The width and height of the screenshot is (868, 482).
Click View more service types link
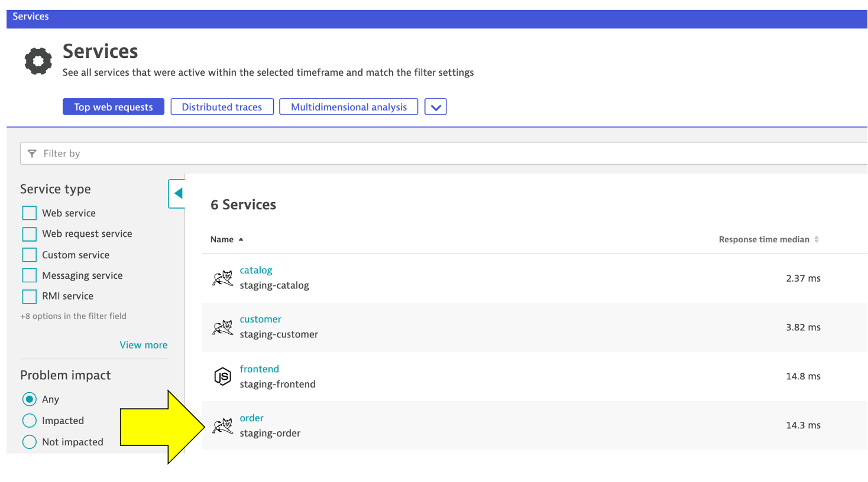(143, 345)
